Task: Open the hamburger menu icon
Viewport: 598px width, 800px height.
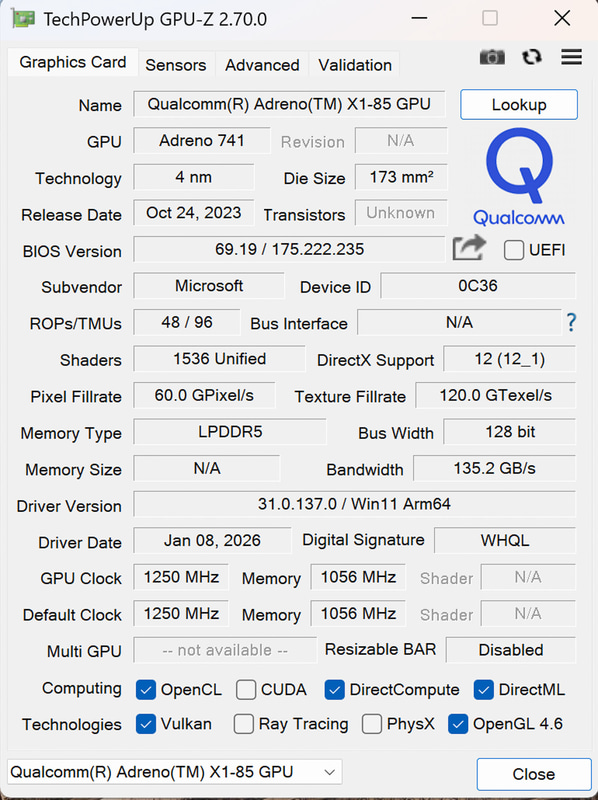Action: pyautogui.click(x=571, y=57)
